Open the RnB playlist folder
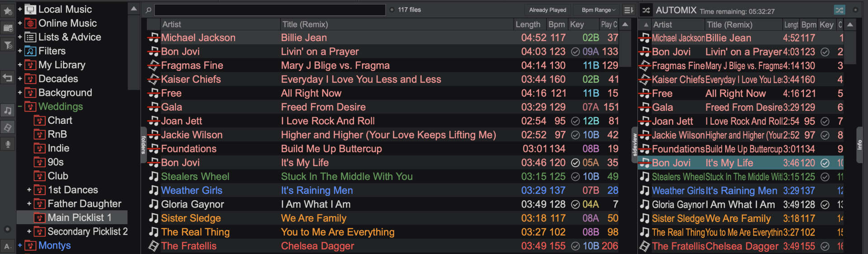The width and height of the screenshot is (868, 254). click(57, 134)
